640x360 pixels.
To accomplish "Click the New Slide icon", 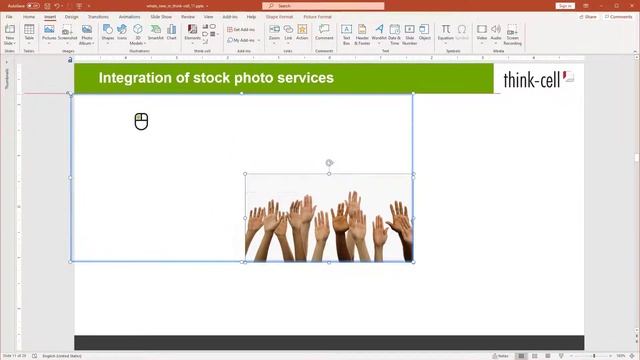I will pos(10,29).
